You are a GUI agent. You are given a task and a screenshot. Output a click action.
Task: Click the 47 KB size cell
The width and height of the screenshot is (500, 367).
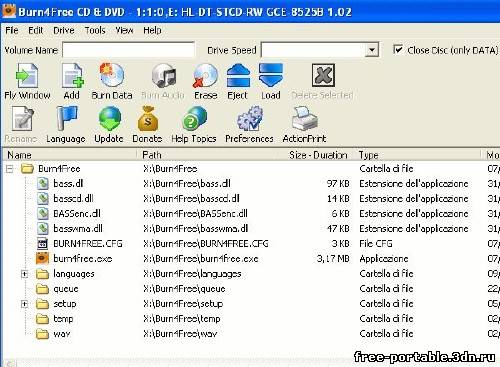point(338,229)
